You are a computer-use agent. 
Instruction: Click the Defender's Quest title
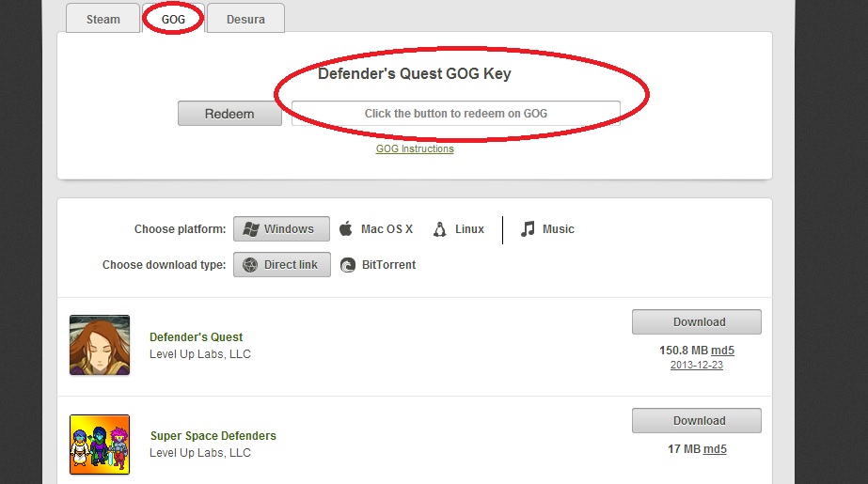tap(196, 336)
